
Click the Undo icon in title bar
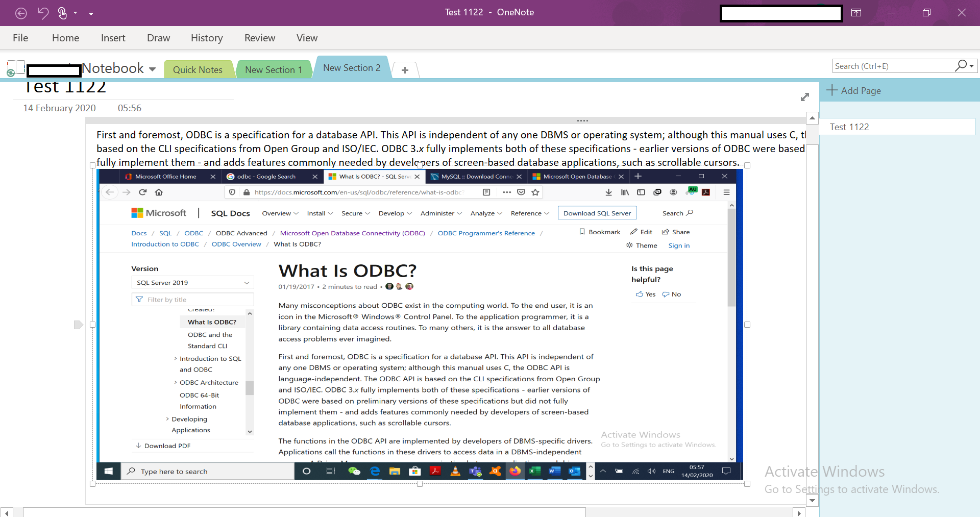point(43,13)
